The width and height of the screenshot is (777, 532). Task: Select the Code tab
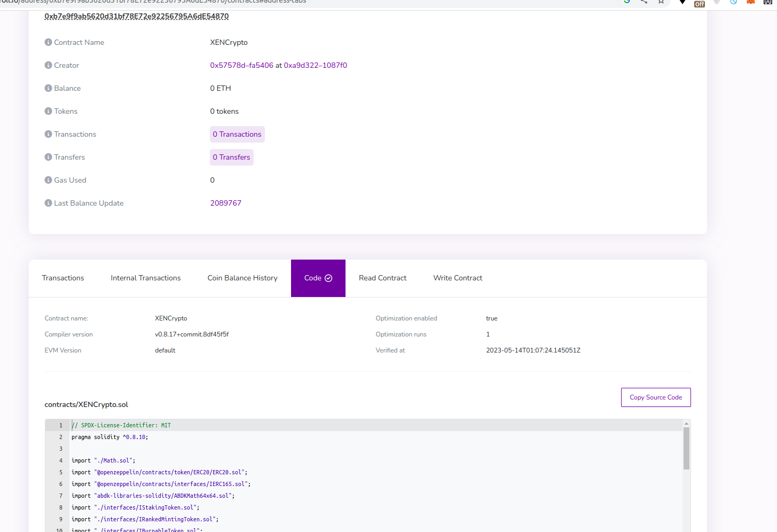point(318,278)
